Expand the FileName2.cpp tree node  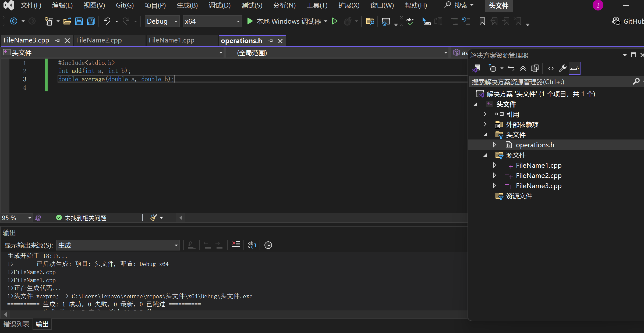tap(494, 176)
